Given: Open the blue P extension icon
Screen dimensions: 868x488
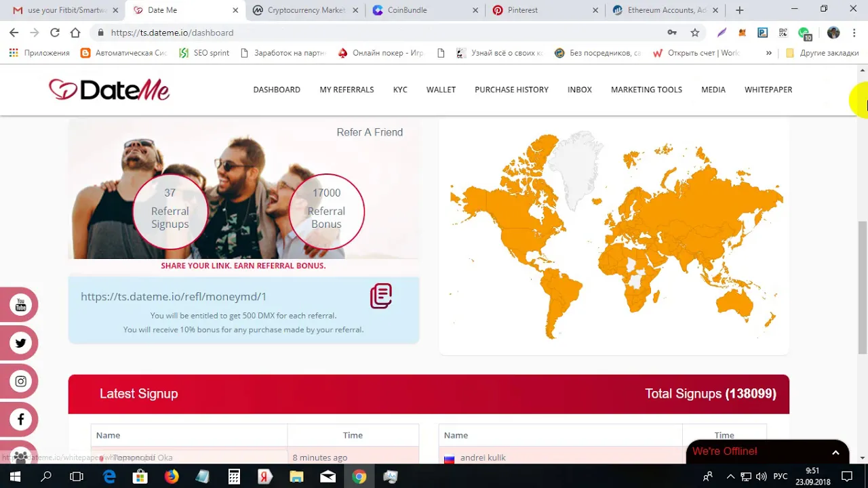Looking at the screenshot, I should click(762, 33).
